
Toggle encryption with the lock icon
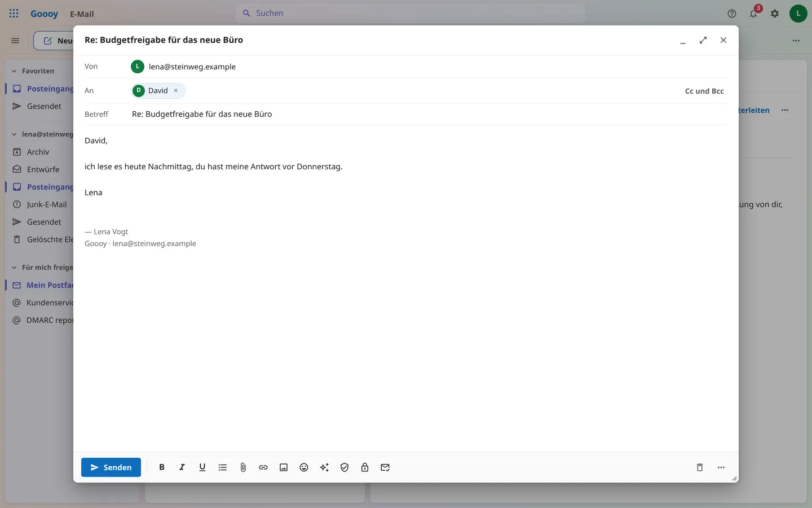click(x=365, y=467)
